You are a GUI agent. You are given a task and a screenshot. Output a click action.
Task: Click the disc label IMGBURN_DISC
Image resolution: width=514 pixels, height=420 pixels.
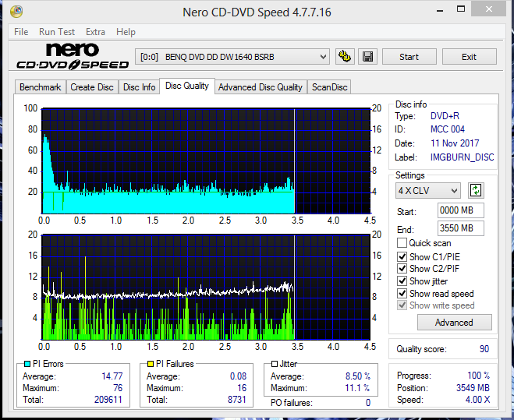(463, 157)
